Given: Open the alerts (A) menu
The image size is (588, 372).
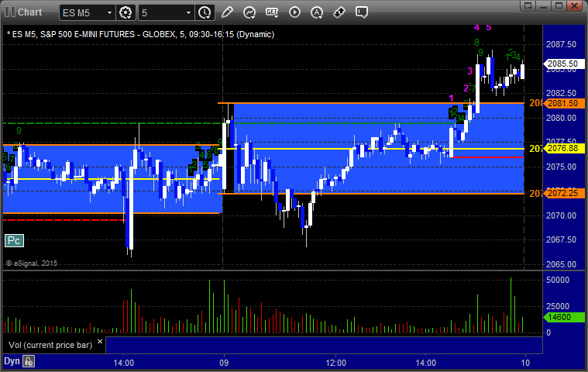Looking at the screenshot, I should pyautogui.click(x=317, y=12).
